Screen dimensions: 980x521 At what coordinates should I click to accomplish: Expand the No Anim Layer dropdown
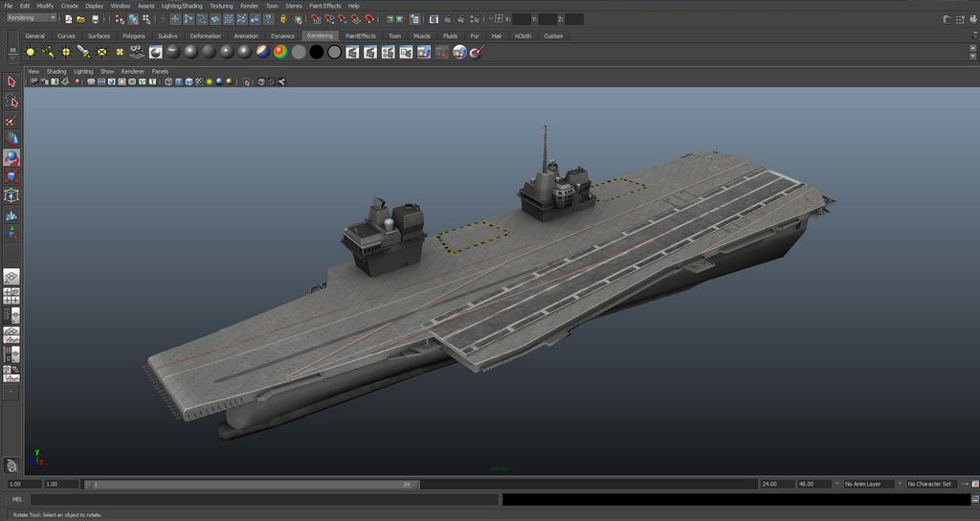point(868,485)
